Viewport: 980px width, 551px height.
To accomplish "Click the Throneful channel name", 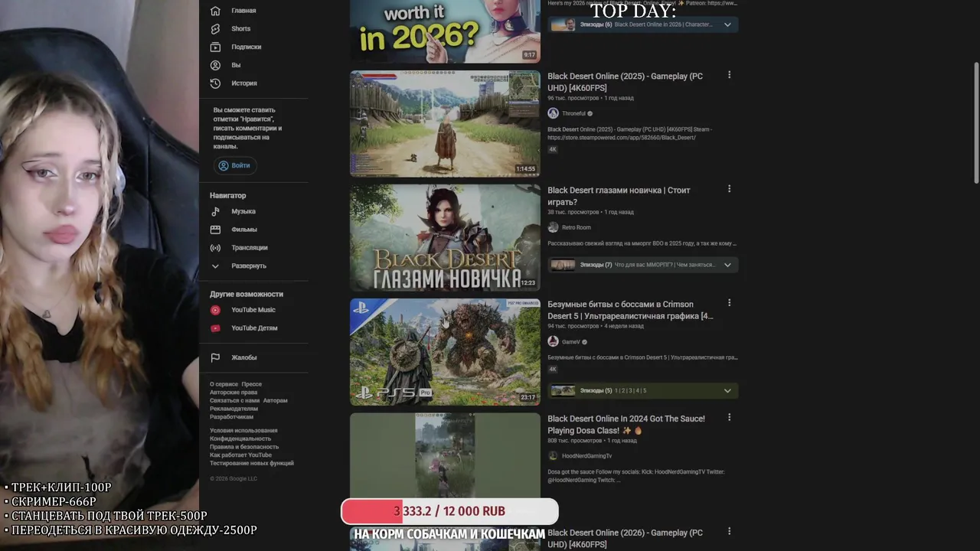I will [573, 113].
